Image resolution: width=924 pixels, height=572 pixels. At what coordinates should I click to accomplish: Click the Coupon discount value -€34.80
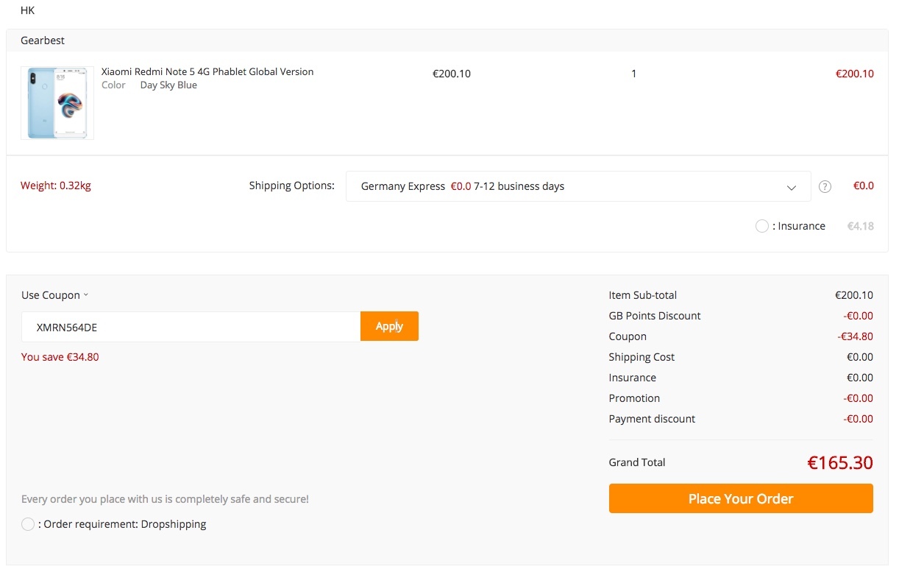pyautogui.click(x=855, y=336)
